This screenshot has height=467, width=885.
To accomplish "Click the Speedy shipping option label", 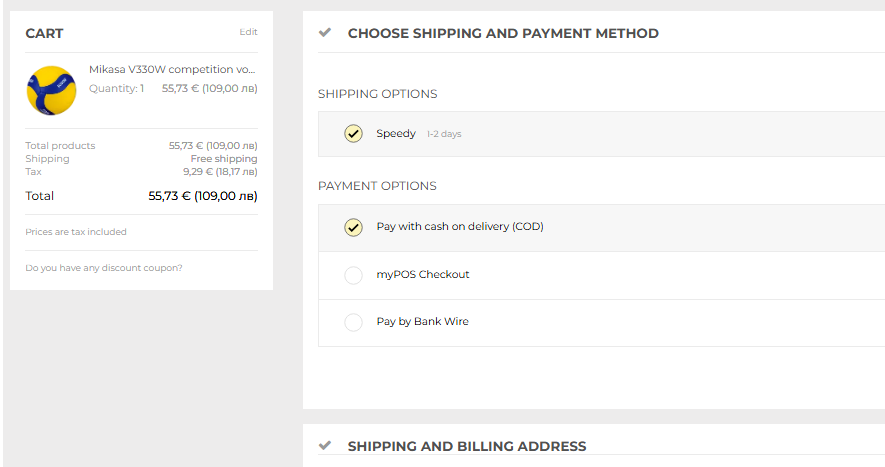I will (x=396, y=134).
